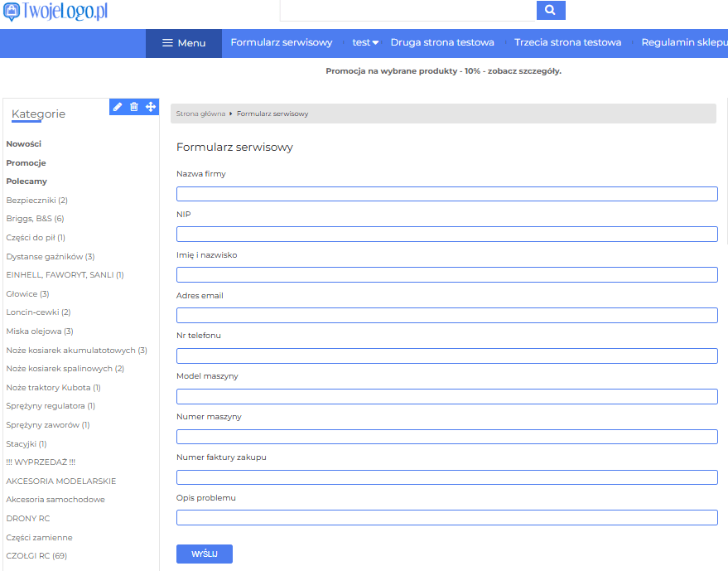The height and width of the screenshot is (571, 728).
Task: Click the pencil edit icon on Kategorie panel
Action: [x=118, y=107]
